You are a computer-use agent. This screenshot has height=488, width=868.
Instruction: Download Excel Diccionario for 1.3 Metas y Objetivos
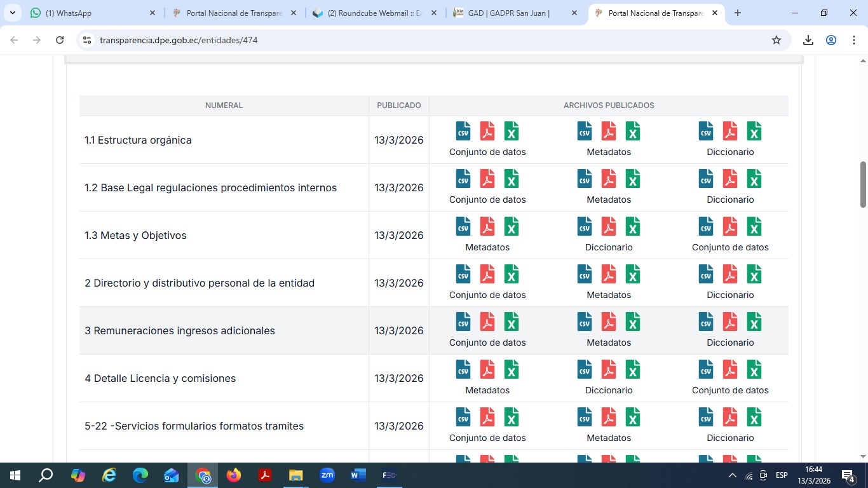click(x=633, y=226)
